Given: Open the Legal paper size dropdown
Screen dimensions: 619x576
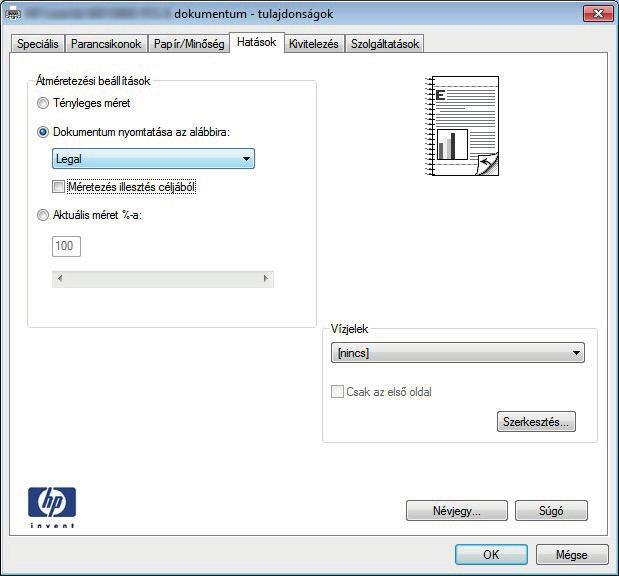Looking at the screenshot, I should click(x=154, y=159).
